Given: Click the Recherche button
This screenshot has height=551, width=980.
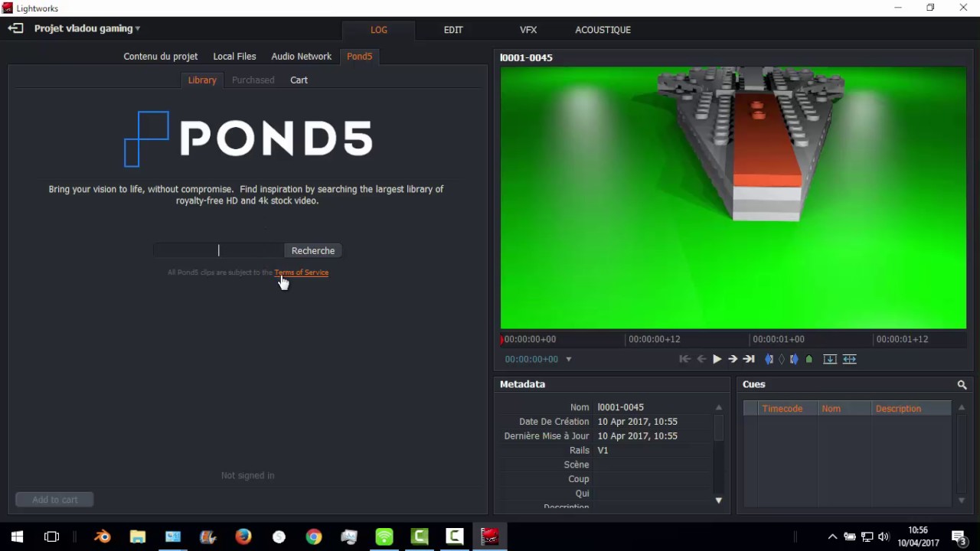Looking at the screenshot, I should click(313, 250).
